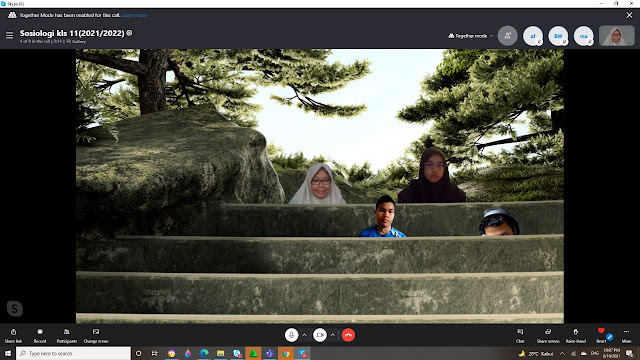This screenshot has height=360, width=640.
Task: Open the hamburger menu beside the call title
Action: [9, 36]
